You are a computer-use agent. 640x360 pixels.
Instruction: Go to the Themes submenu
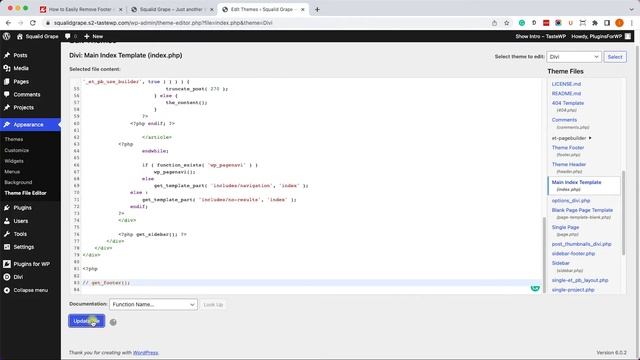coord(14,139)
